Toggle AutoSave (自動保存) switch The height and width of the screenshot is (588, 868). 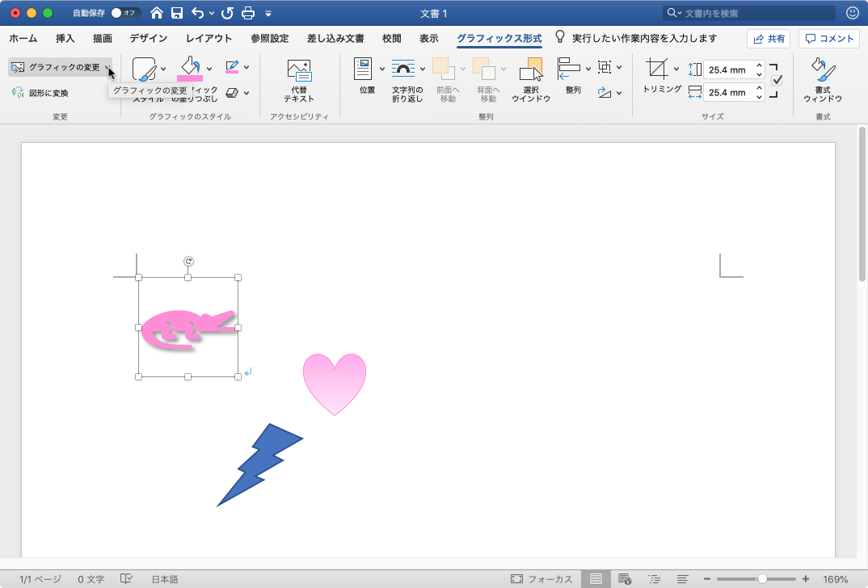pos(125,13)
